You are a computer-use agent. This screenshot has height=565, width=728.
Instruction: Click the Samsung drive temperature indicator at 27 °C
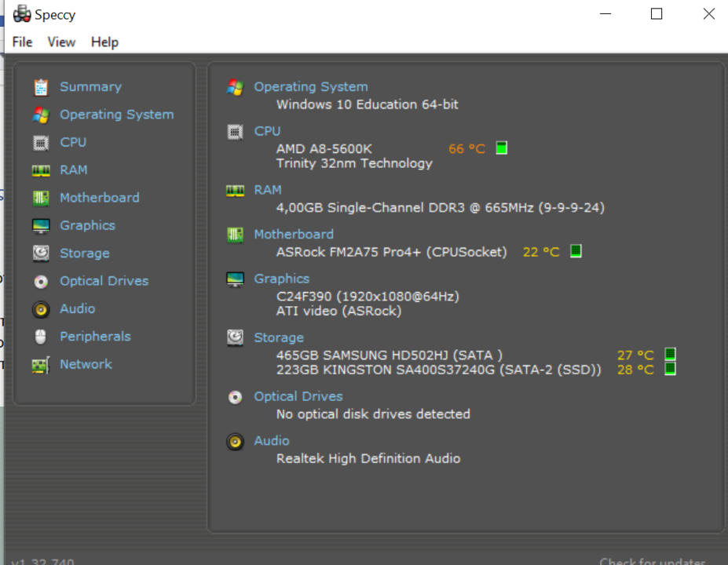tap(670, 355)
